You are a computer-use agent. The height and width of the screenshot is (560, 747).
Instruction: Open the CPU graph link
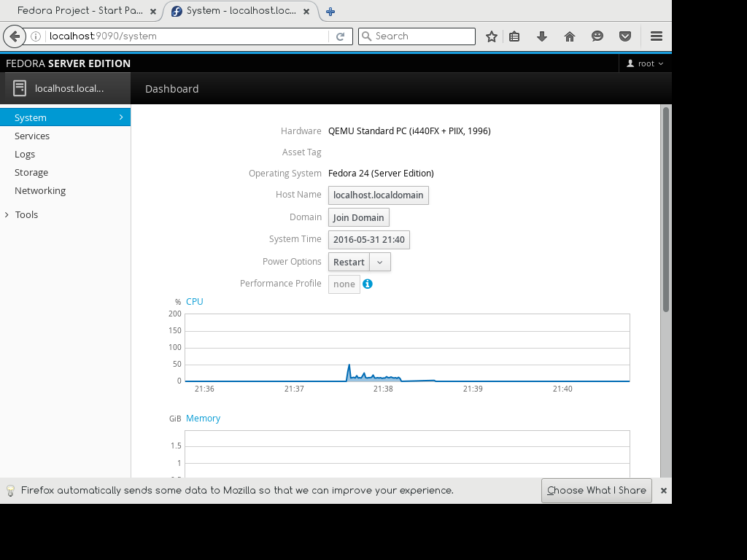coord(194,302)
